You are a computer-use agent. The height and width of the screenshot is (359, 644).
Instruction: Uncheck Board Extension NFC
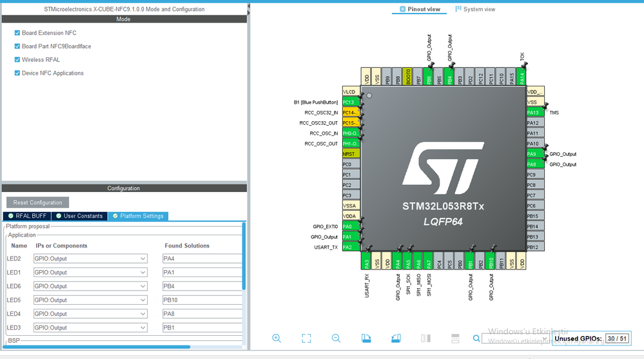click(17, 33)
